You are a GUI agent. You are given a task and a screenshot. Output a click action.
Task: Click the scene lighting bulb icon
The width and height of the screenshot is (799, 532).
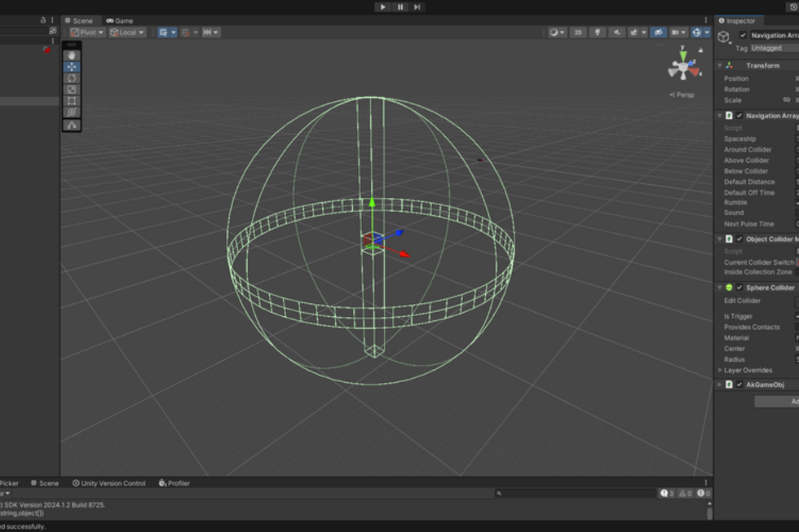point(598,33)
